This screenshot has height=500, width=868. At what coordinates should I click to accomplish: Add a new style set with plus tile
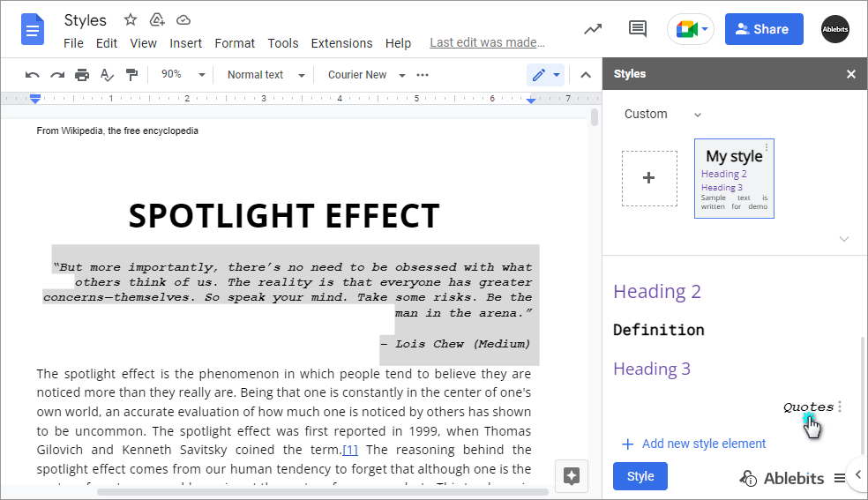point(649,178)
